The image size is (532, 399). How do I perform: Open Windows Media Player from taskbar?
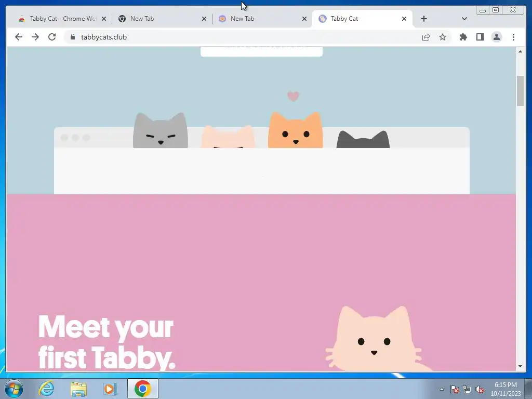tap(110, 389)
